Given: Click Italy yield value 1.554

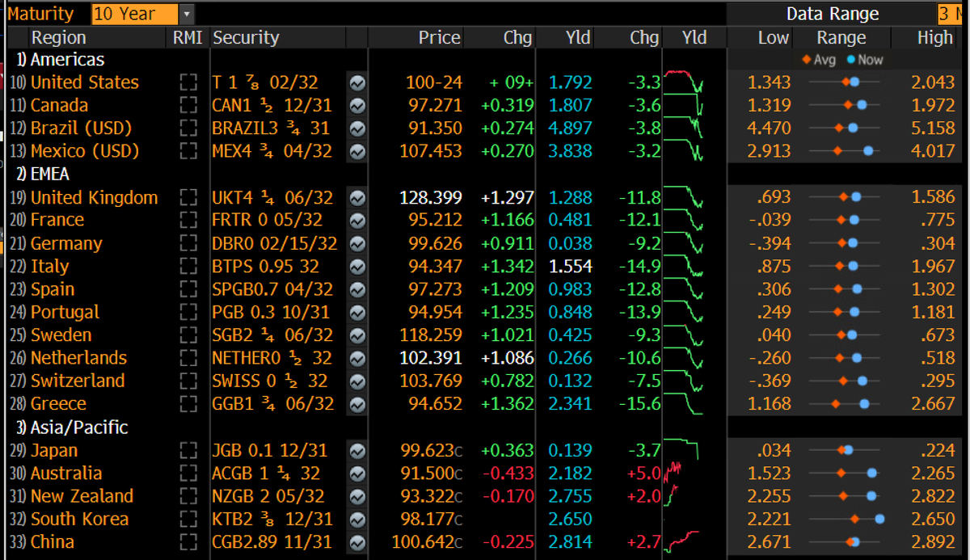Looking at the screenshot, I should pos(571,267).
